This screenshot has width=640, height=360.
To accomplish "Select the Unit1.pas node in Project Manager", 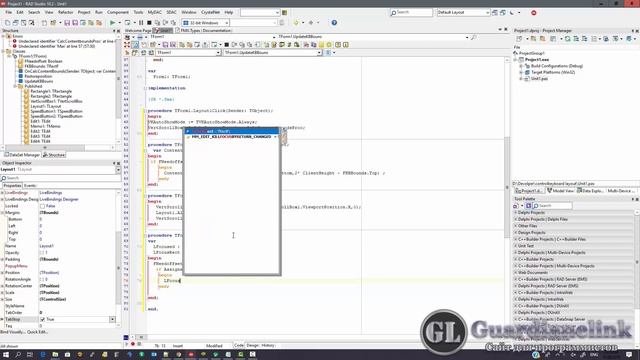I will click(x=539, y=79).
